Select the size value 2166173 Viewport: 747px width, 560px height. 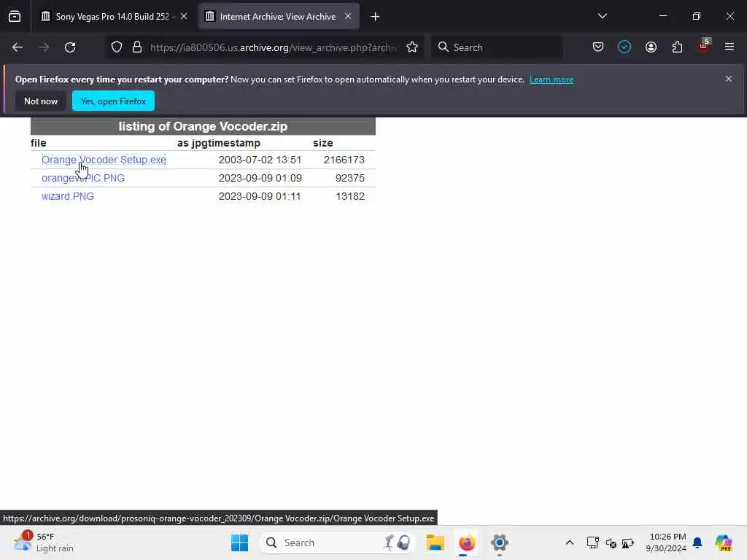[x=344, y=160]
